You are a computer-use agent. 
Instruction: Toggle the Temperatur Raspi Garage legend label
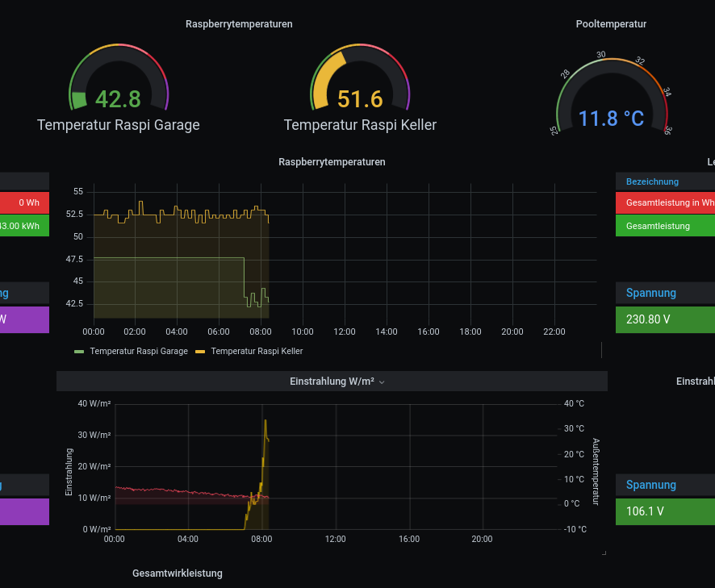138,352
